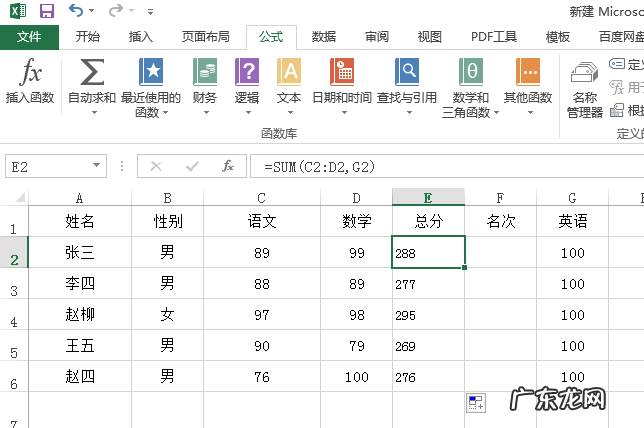
Task: Select the cell containing 女
Action: [x=167, y=314]
